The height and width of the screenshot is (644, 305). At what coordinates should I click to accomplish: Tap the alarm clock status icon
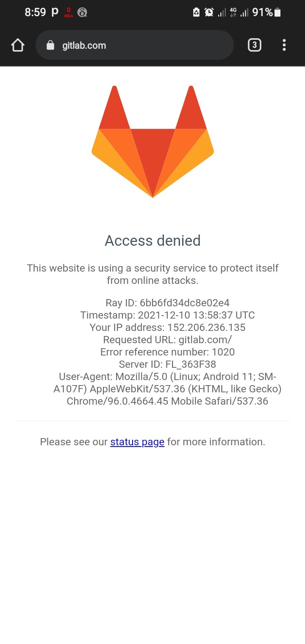[x=209, y=12]
